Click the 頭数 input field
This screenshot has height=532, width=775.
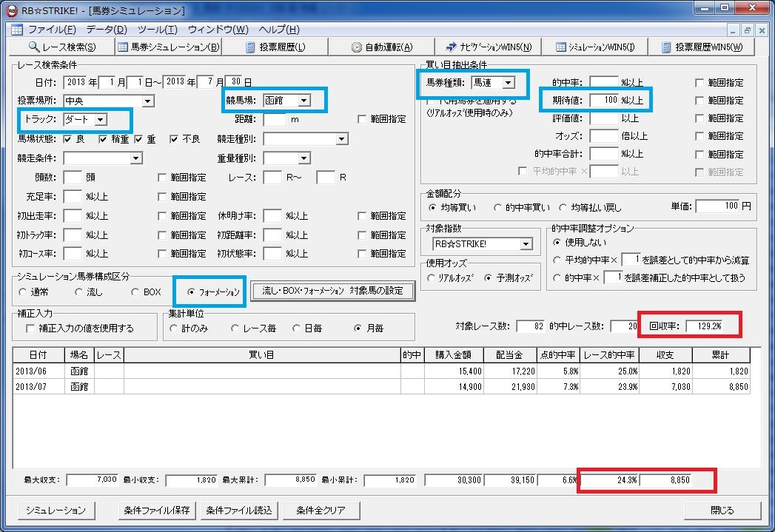click(x=73, y=178)
